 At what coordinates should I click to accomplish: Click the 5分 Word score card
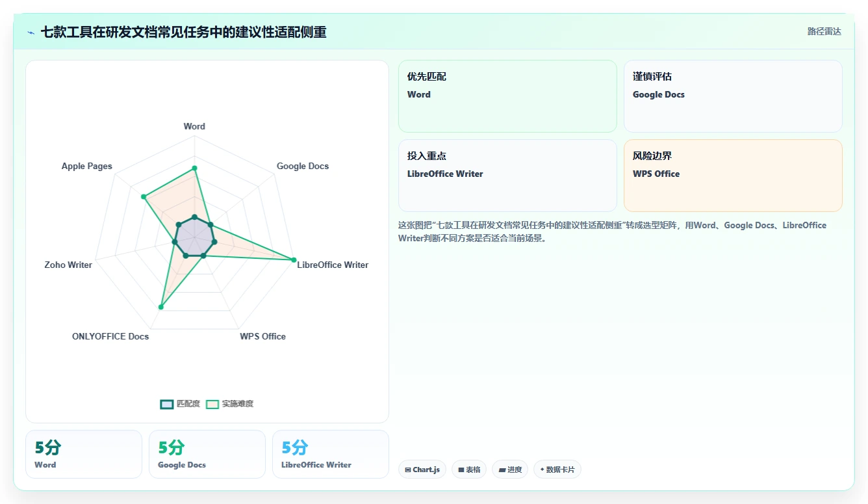[84, 454]
